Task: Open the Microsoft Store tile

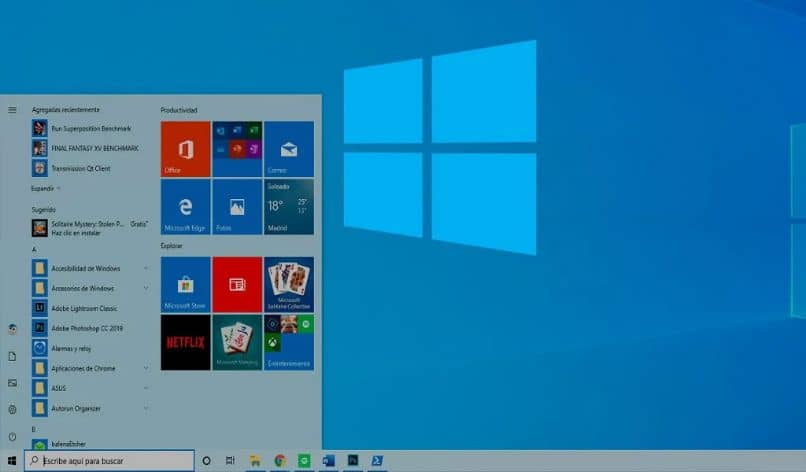Action: (x=186, y=284)
